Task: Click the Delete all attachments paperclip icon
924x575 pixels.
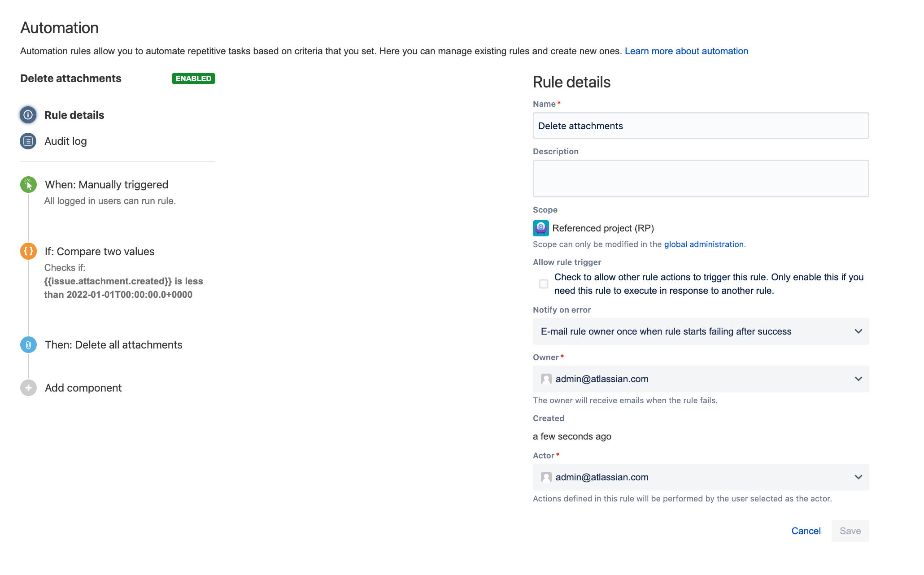Action: tap(28, 344)
